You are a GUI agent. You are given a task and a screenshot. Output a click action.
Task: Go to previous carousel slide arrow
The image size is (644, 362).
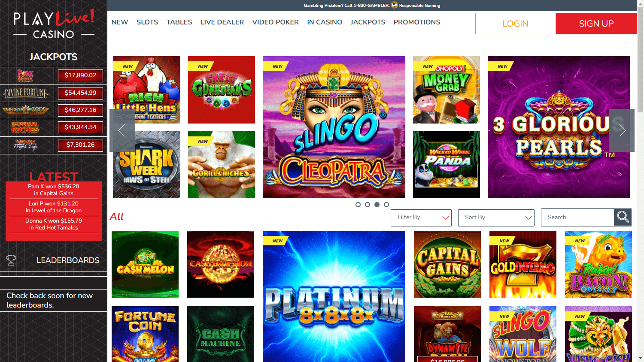122,130
